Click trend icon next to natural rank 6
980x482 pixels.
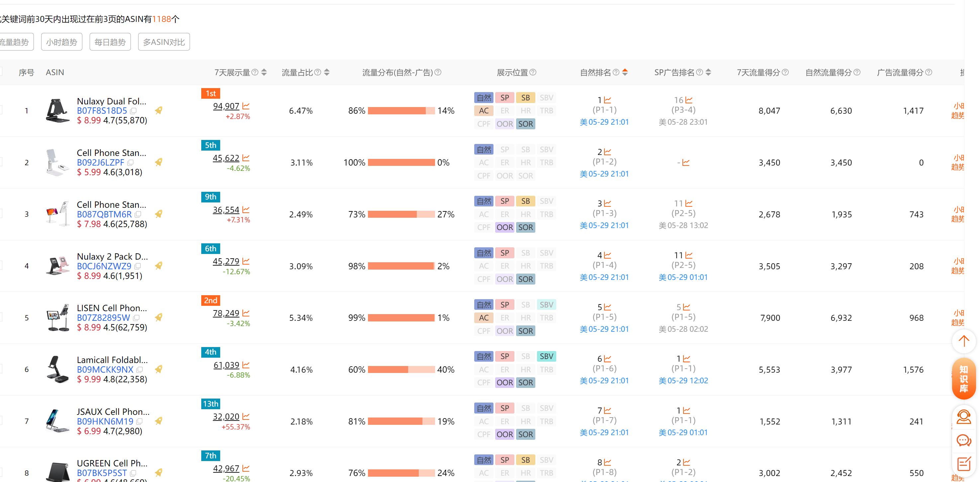(x=607, y=359)
